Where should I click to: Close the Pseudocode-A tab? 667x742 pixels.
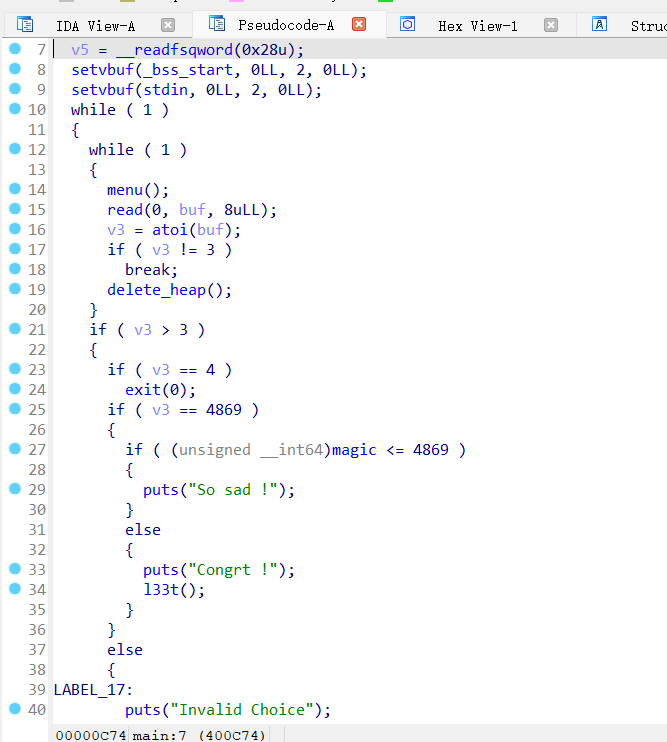tap(359, 24)
